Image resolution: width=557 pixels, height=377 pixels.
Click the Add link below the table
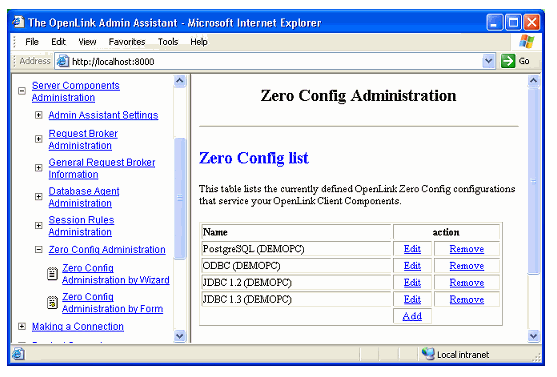tap(412, 316)
